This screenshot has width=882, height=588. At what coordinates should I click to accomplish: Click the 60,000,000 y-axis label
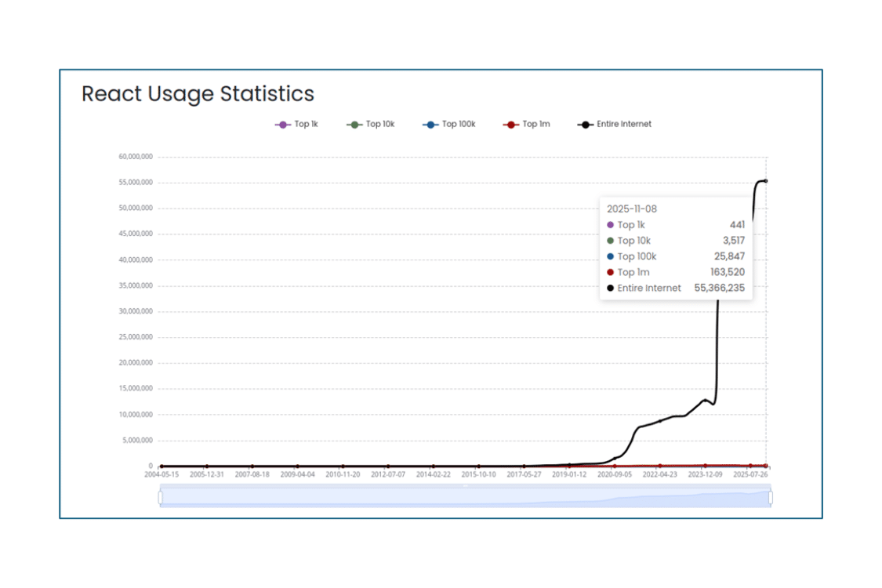(135, 157)
